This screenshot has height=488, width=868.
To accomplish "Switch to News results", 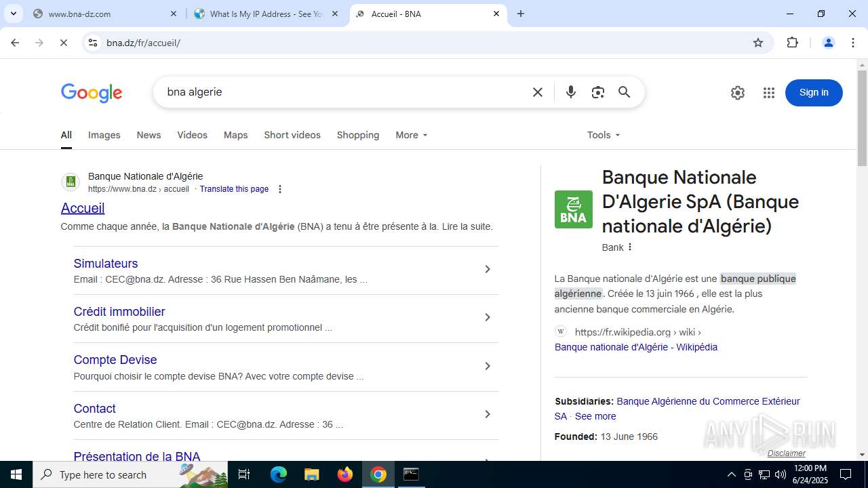I will coord(149,135).
